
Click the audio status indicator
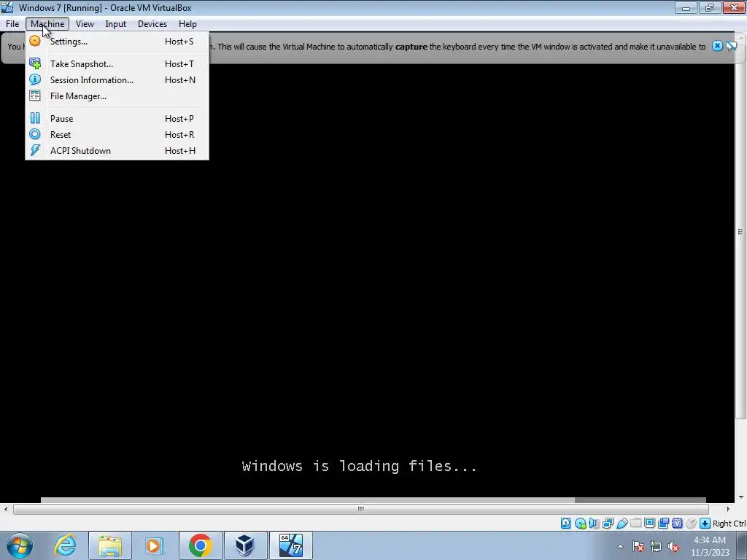[x=594, y=524]
